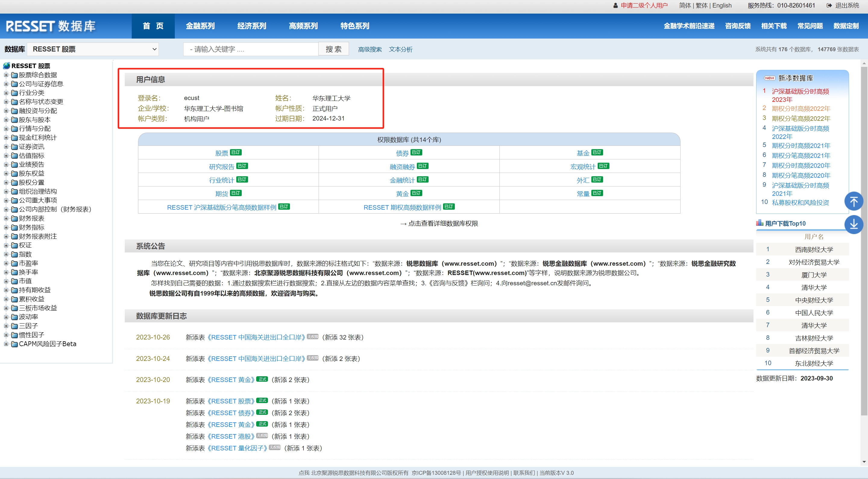Image resolution: width=868 pixels, height=479 pixels.
Task: Expand the 惯性因子 tree node
Action: pyautogui.click(x=6, y=335)
